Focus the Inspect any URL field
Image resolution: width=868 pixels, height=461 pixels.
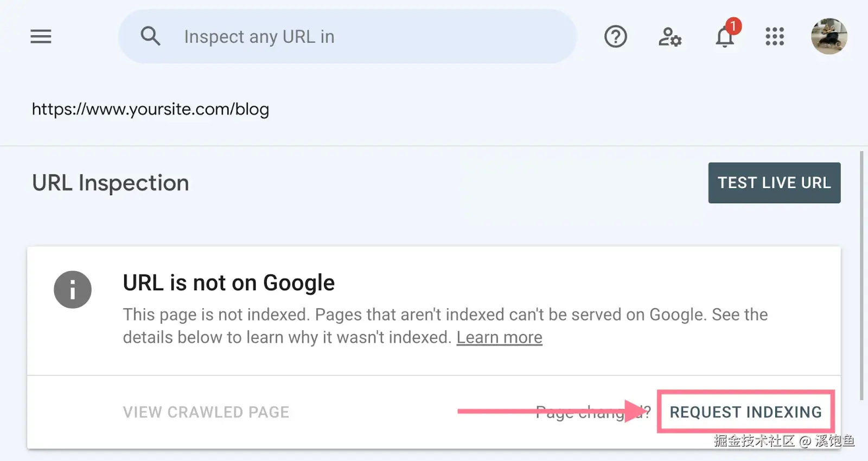tap(369, 36)
